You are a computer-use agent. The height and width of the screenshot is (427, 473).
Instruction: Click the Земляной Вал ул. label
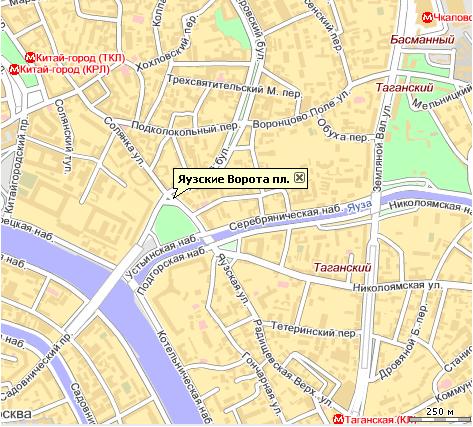coord(382,148)
